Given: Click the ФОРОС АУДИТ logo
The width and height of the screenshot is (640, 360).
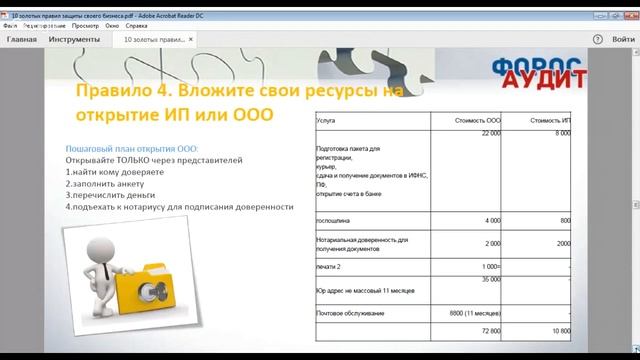Looking at the screenshot, I should tap(539, 73).
